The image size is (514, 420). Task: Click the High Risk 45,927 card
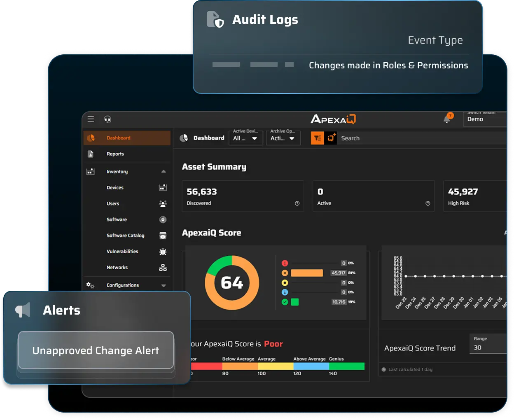pos(474,196)
